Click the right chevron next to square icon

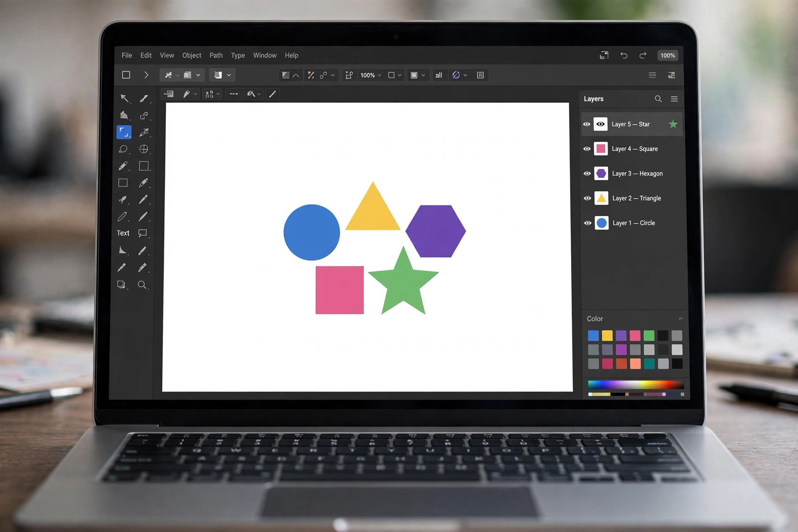tap(146, 75)
